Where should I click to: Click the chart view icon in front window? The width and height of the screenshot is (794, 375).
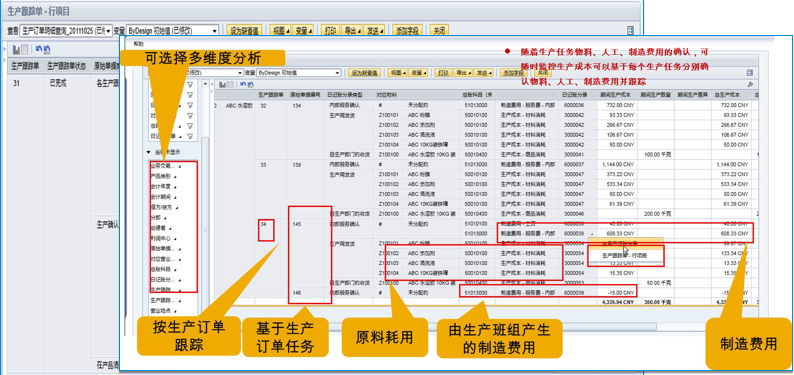(222, 85)
